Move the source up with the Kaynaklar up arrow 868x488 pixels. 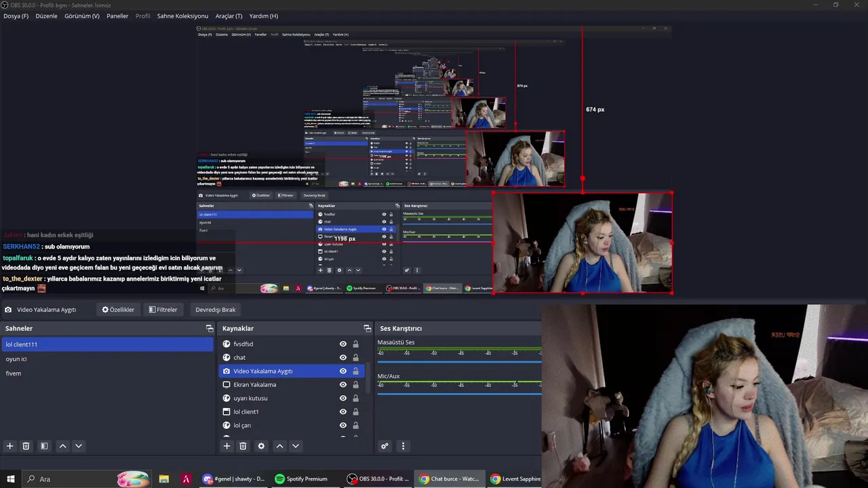click(279, 446)
